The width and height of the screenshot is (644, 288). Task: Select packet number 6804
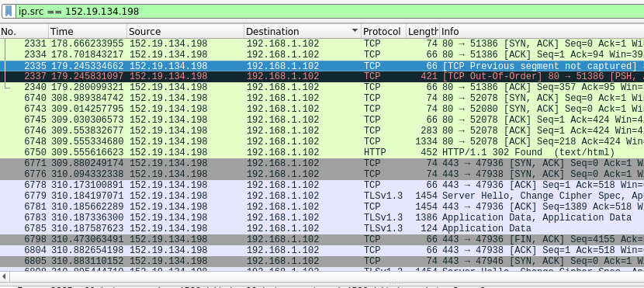tap(322, 250)
